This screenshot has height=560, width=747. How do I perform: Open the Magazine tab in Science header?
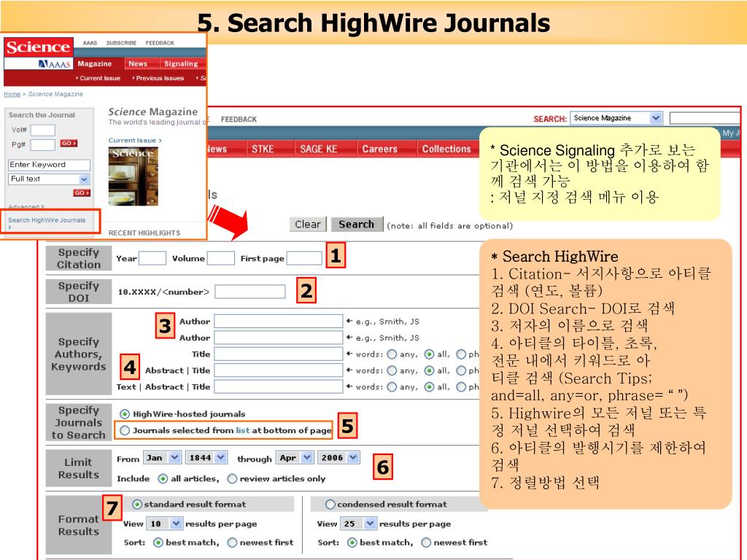coord(95,64)
